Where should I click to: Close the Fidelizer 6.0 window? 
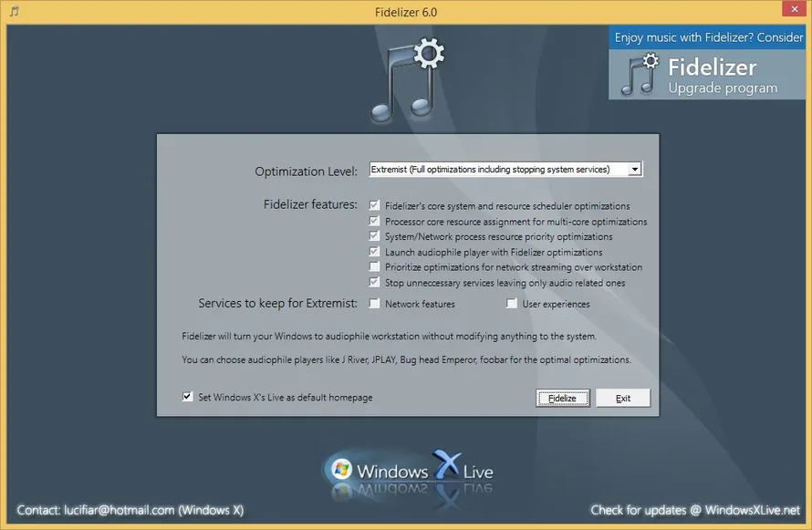[795, 9]
